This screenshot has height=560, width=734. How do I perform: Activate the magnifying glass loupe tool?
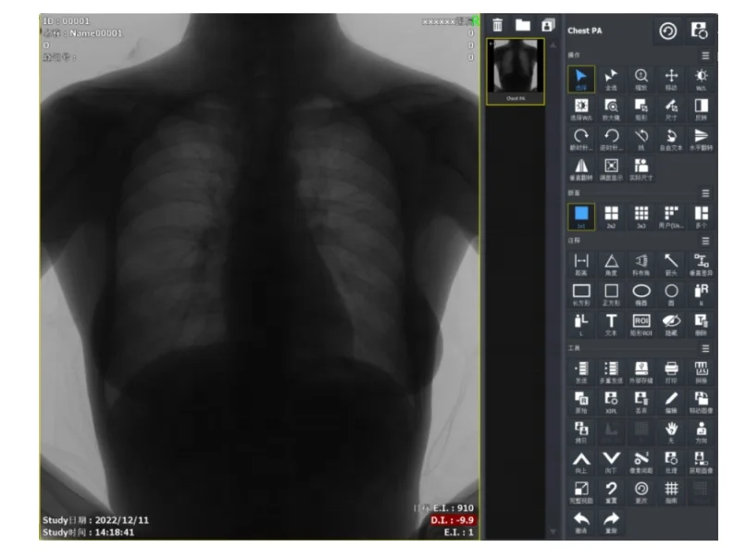tap(611, 108)
